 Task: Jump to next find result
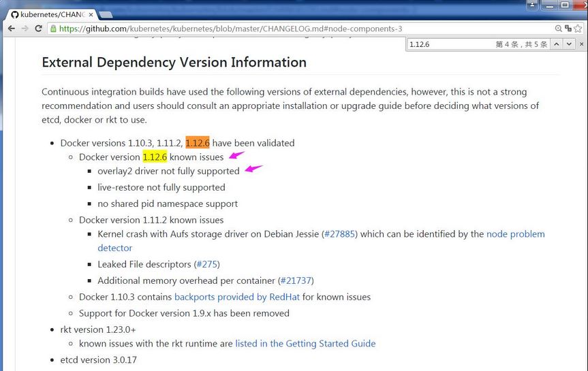click(568, 44)
